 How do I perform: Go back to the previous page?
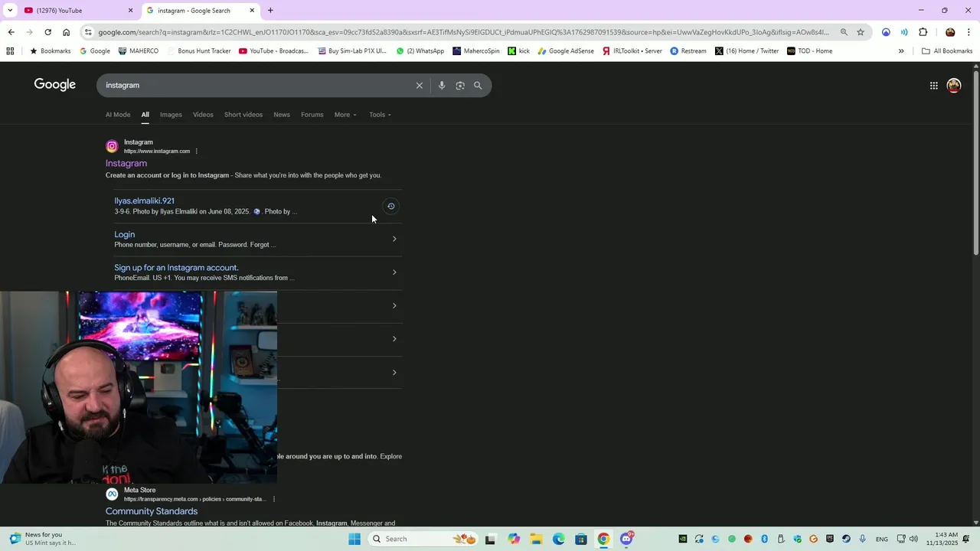[11, 32]
